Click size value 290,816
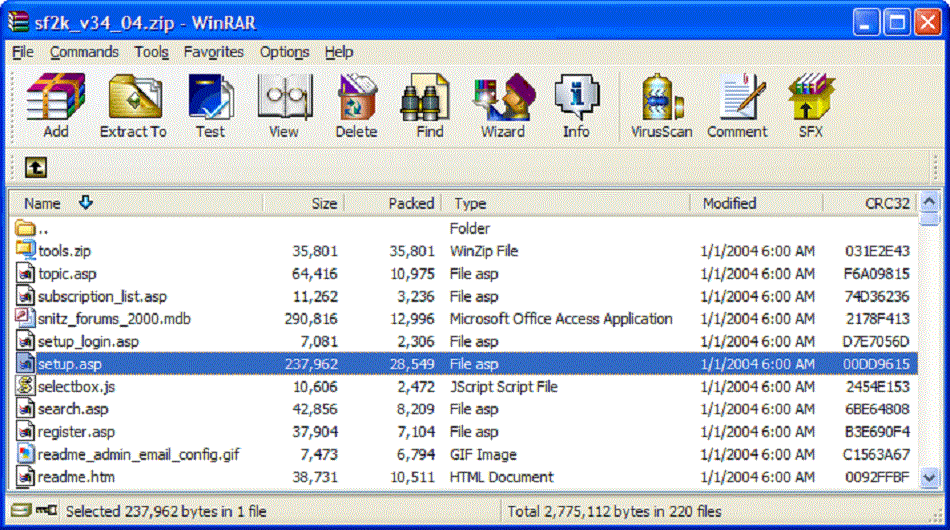Viewport: 950px width, 530px height. [311, 319]
